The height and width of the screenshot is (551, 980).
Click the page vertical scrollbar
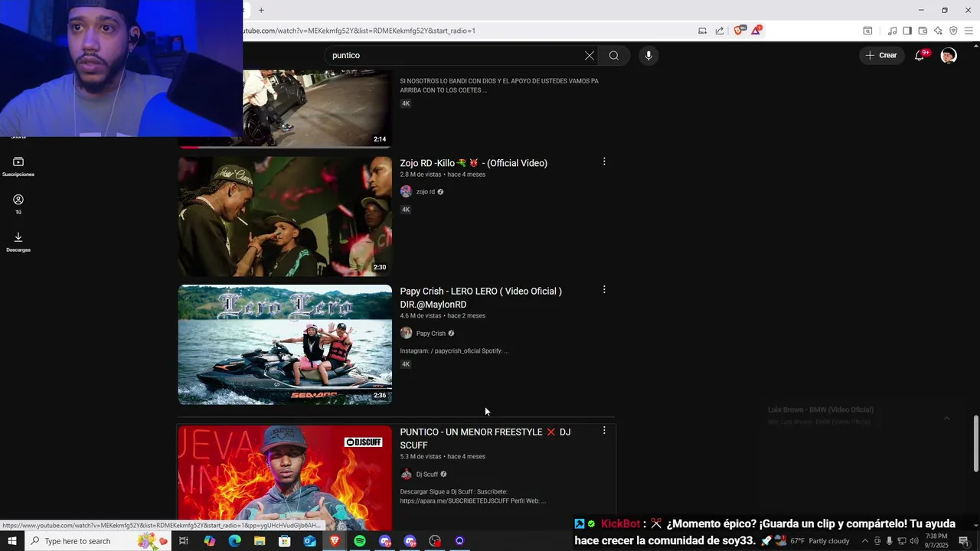[x=975, y=444]
